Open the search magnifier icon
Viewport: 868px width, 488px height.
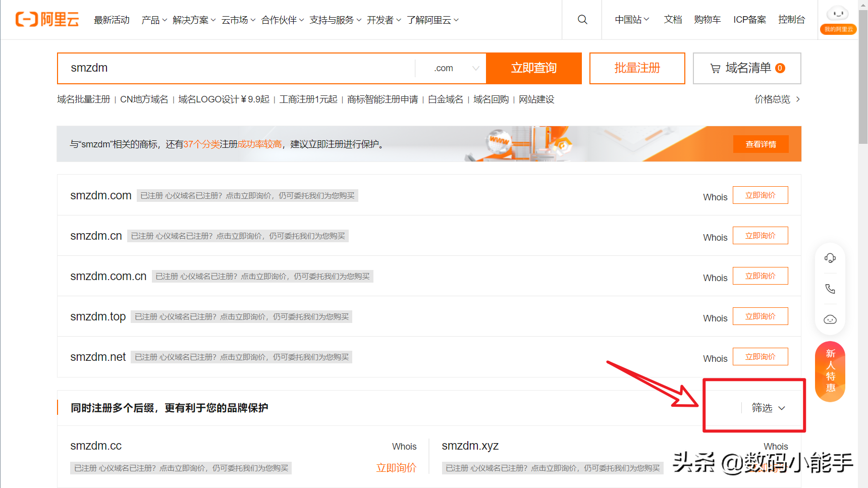pyautogui.click(x=582, y=20)
